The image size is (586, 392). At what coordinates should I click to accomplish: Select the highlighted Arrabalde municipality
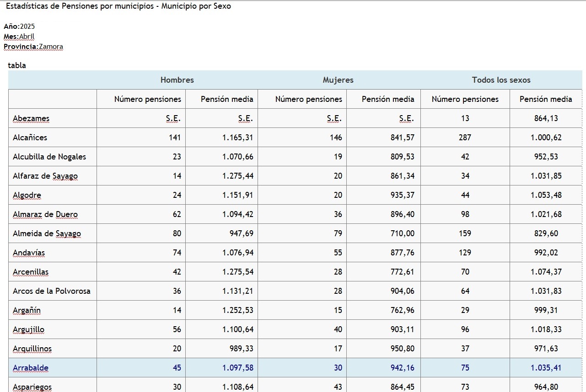coord(31,368)
